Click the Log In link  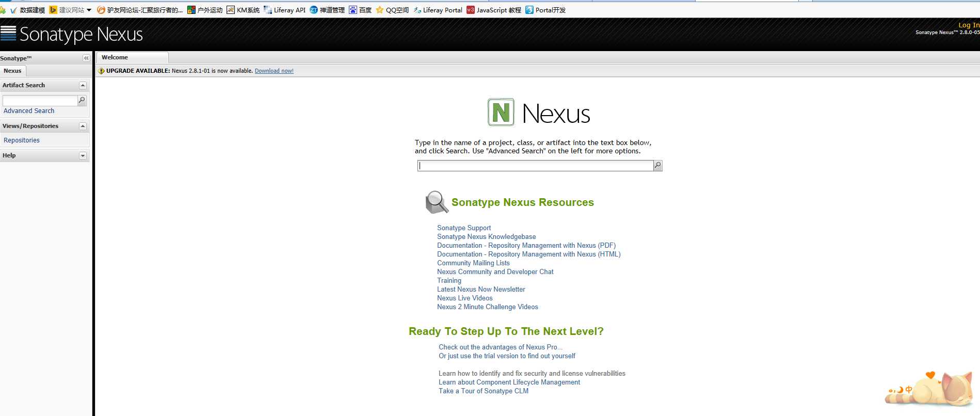(969, 25)
